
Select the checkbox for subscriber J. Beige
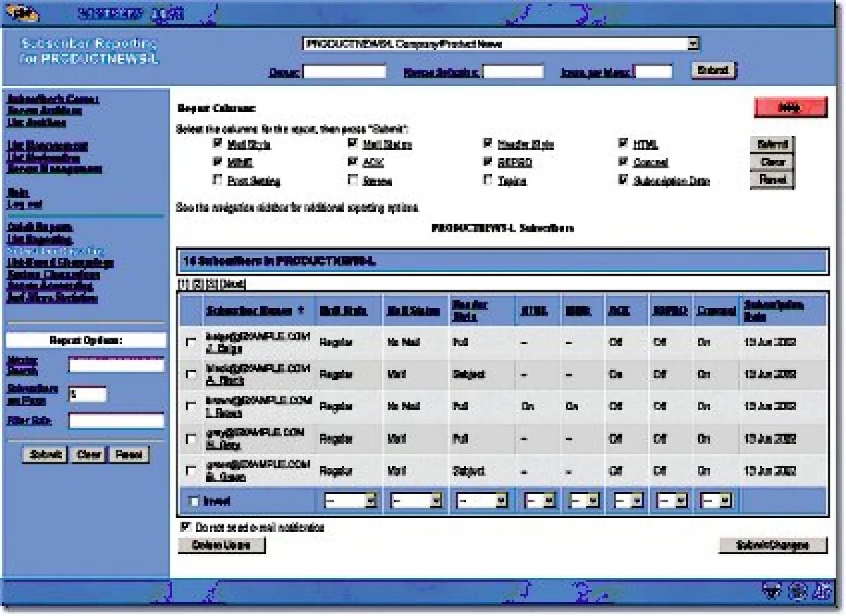190,343
